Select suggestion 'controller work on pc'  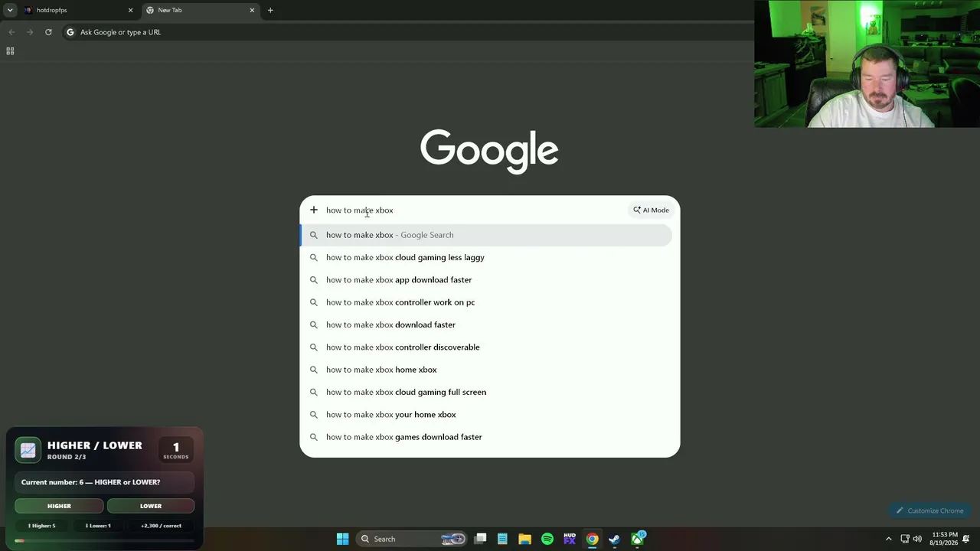click(486, 302)
